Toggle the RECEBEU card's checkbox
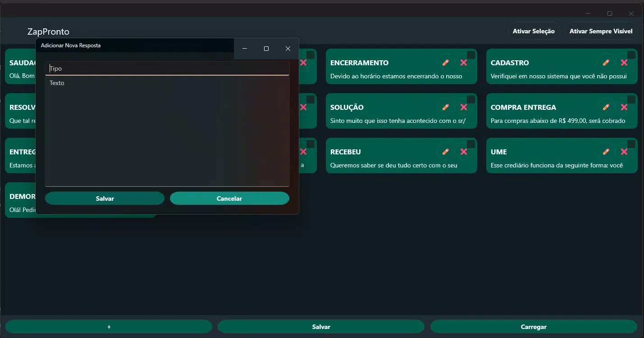 coord(471,144)
